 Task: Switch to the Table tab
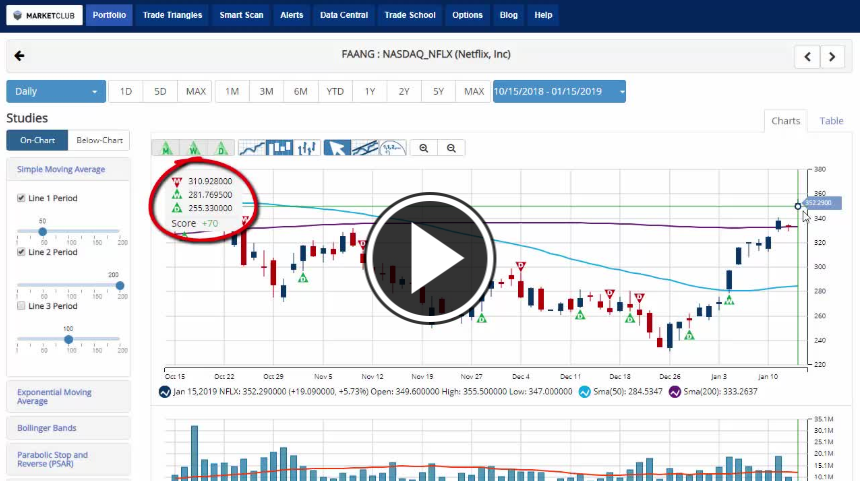[x=831, y=121]
